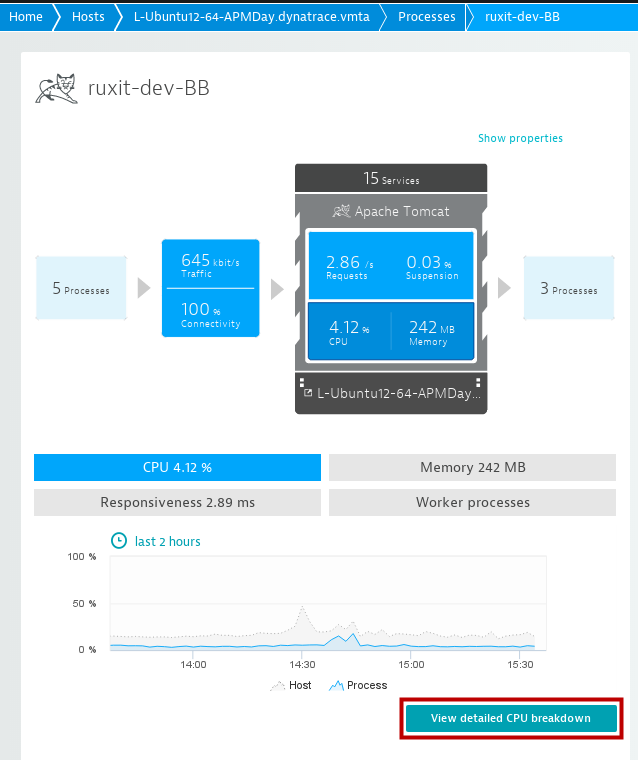Click the arrow between Traffic and Tomcat

[x=277, y=289]
